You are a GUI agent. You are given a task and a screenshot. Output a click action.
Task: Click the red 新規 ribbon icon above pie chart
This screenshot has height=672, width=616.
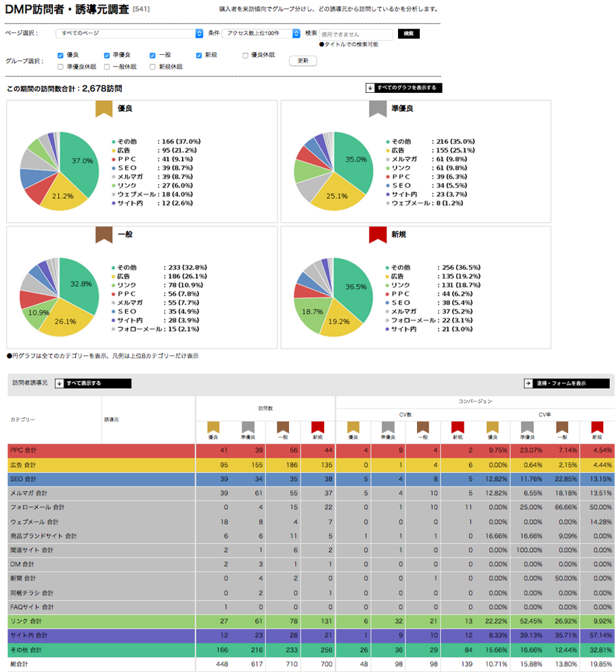pyautogui.click(x=378, y=235)
